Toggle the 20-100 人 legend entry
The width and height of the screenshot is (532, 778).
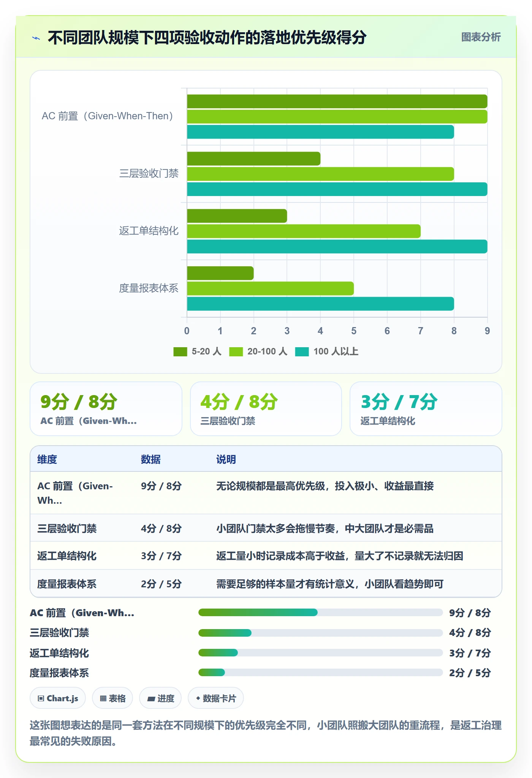click(x=258, y=351)
